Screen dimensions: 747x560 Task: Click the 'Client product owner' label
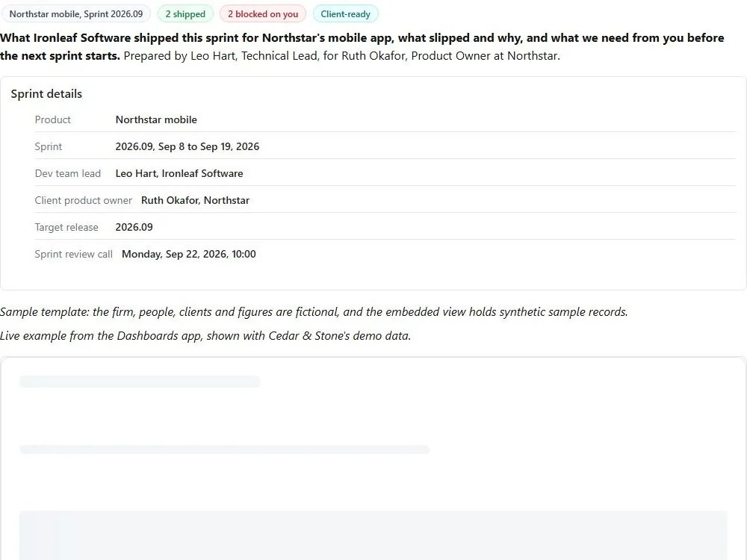point(84,200)
